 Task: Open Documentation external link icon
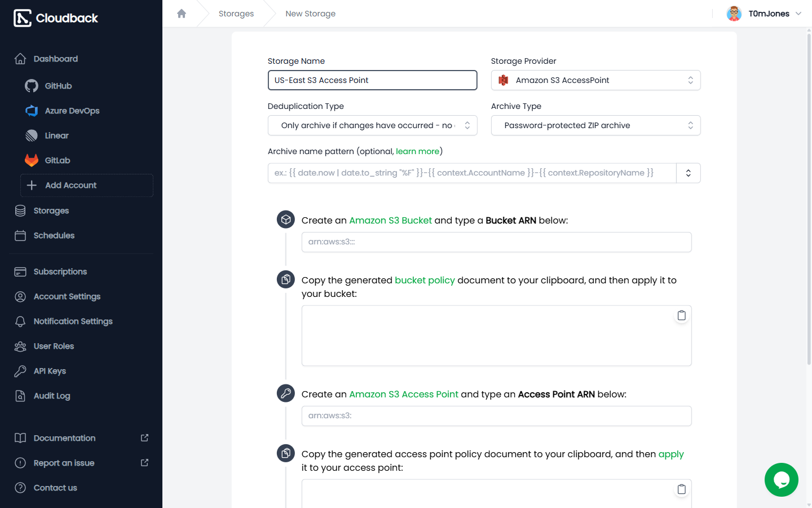(144, 438)
